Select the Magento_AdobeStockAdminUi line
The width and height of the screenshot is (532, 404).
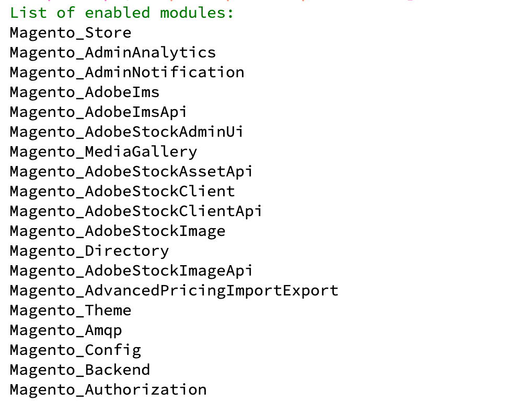(x=126, y=132)
